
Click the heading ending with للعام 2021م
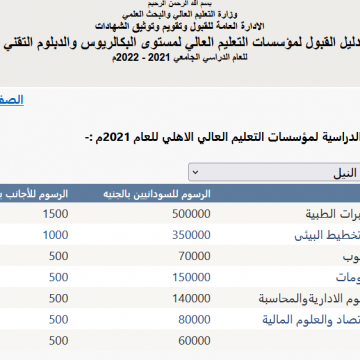point(223,137)
